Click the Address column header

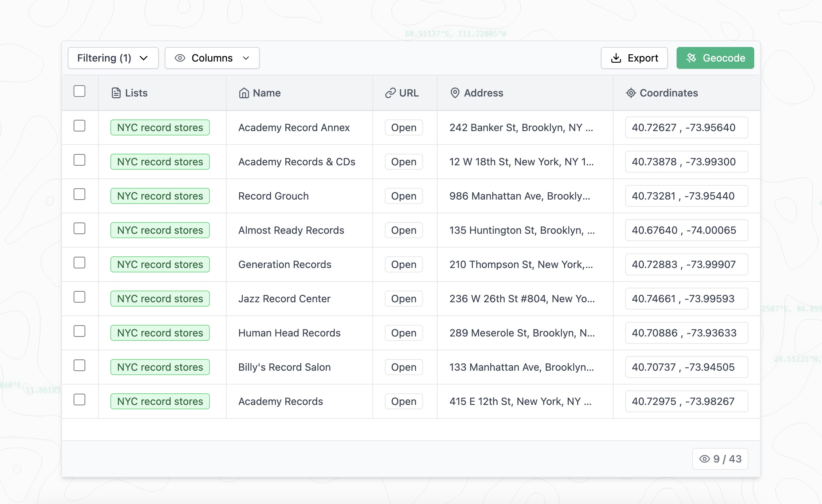pos(484,93)
